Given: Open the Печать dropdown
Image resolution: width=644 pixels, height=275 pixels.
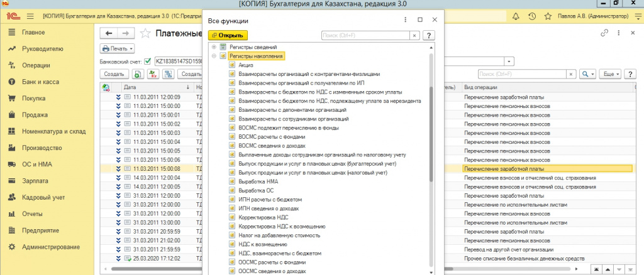Looking at the screenshot, I should pos(118,49).
